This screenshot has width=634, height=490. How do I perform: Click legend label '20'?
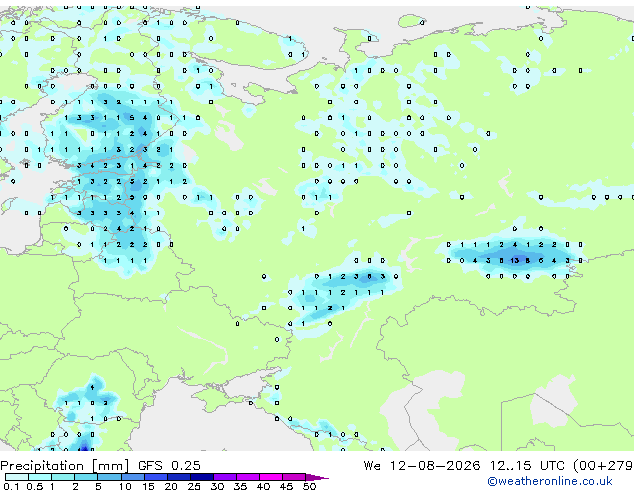[x=171, y=486]
